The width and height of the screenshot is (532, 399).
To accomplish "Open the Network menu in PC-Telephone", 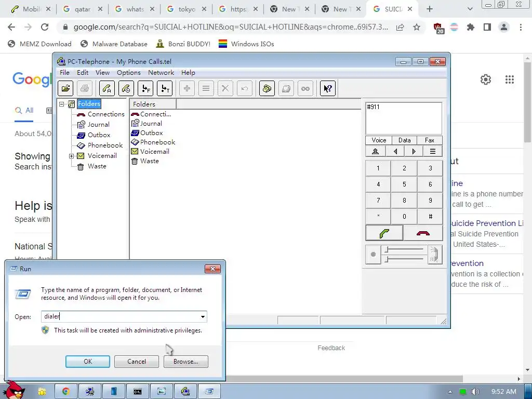I will click(x=161, y=73).
